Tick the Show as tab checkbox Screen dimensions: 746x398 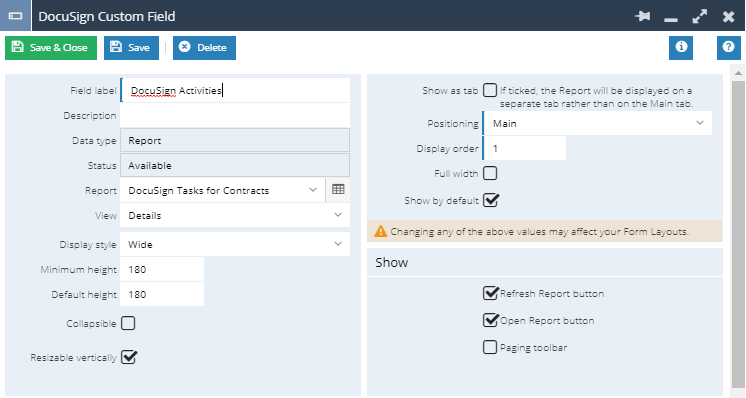(490, 90)
